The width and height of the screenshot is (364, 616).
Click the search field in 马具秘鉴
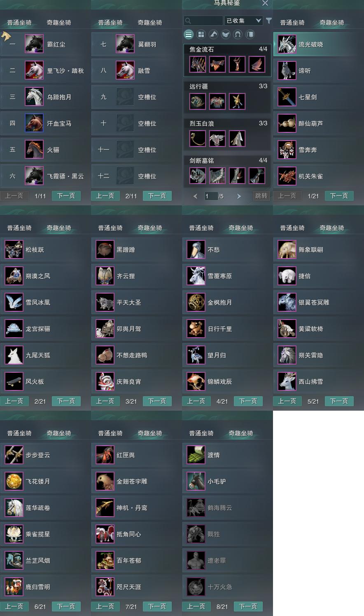pos(203,20)
